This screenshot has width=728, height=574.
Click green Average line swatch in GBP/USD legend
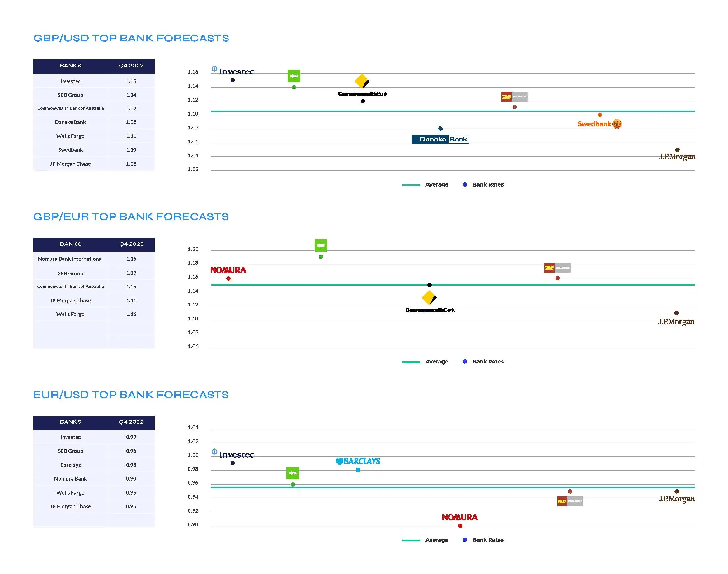(x=411, y=185)
